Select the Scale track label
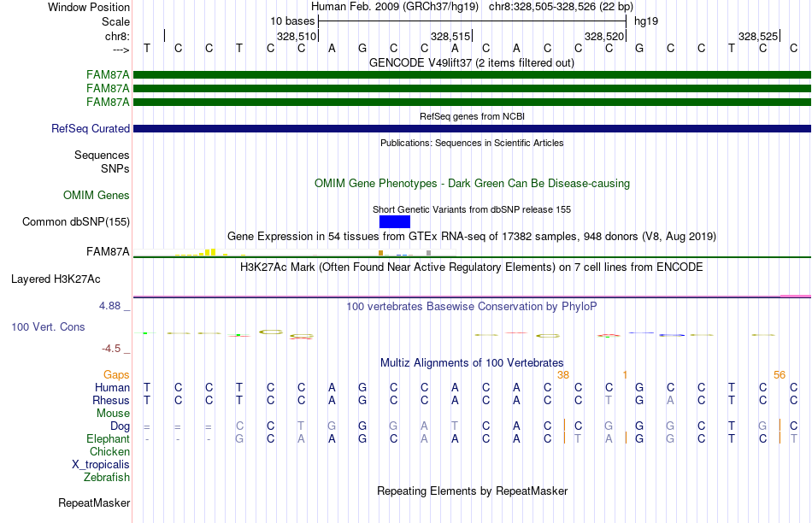The width and height of the screenshot is (812, 523). [115, 21]
